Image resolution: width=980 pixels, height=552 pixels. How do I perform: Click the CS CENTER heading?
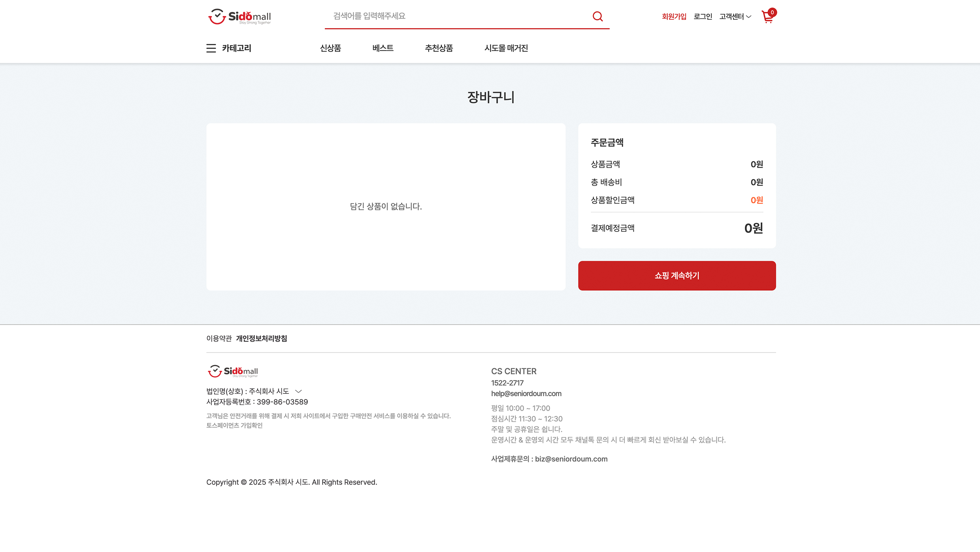[x=514, y=371]
